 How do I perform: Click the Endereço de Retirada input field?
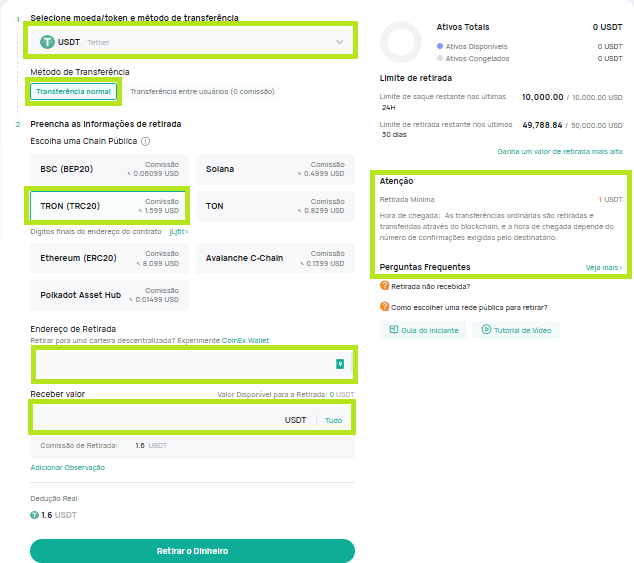tap(194, 364)
